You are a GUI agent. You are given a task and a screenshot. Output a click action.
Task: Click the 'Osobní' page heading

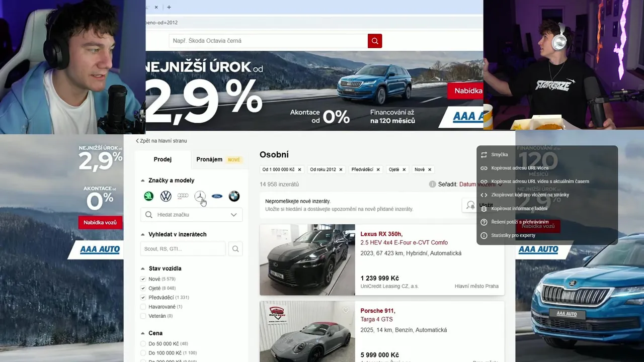(274, 155)
